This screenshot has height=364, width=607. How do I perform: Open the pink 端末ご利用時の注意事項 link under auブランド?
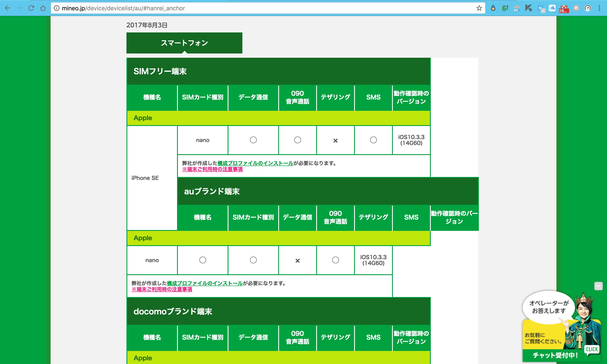162,289
